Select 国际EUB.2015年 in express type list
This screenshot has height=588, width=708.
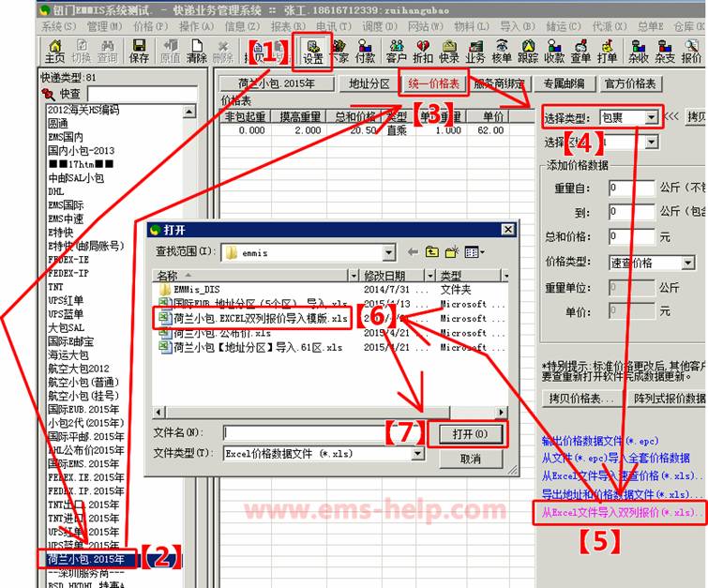click(x=83, y=410)
